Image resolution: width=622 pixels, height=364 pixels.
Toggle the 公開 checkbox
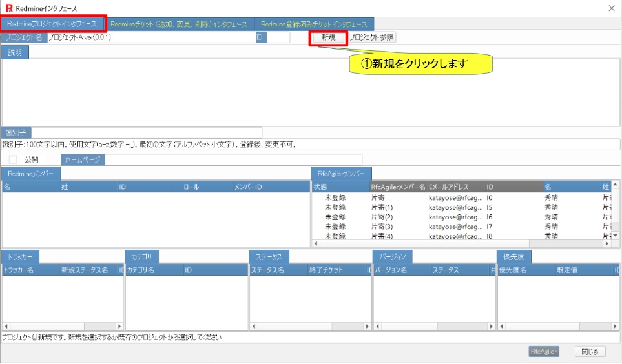pos(13,159)
